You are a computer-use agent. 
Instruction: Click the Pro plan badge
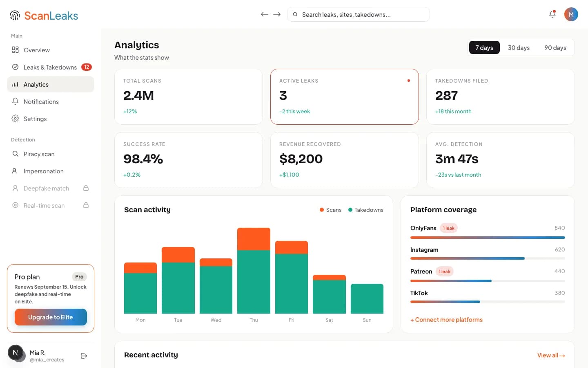click(x=79, y=277)
